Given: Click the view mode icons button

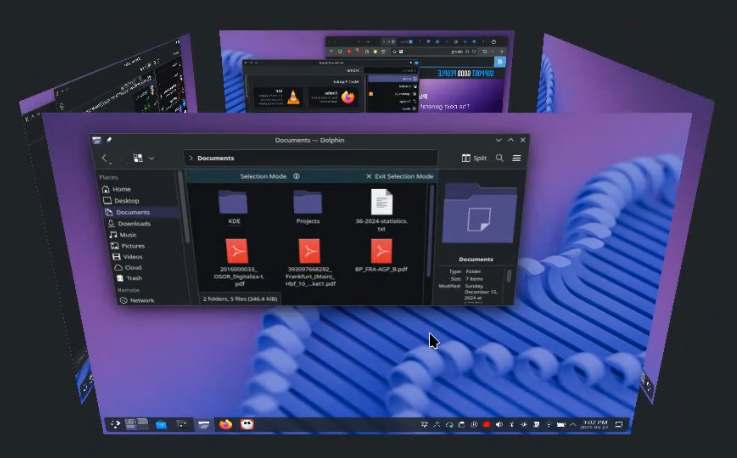Looking at the screenshot, I should point(137,158).
